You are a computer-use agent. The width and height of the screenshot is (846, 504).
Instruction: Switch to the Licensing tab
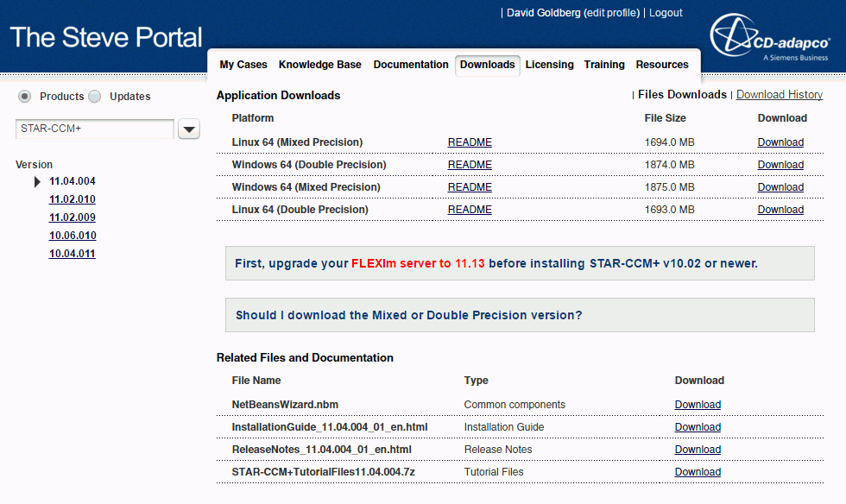coord(549,65)
